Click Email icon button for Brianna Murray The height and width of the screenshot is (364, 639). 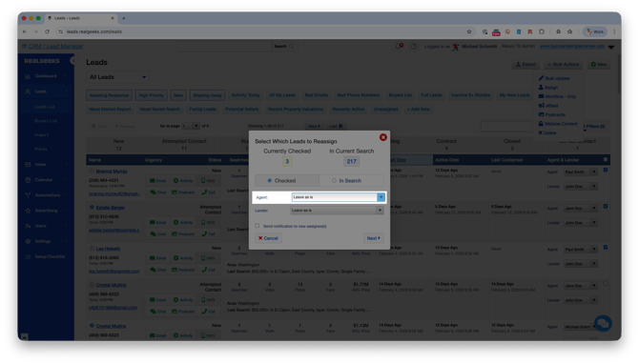(x=157, y=181)
